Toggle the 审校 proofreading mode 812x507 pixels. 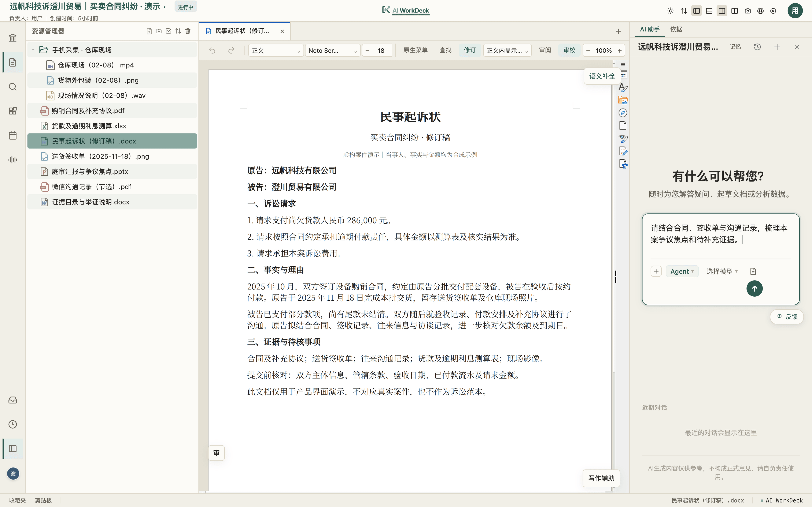[569, 50]
